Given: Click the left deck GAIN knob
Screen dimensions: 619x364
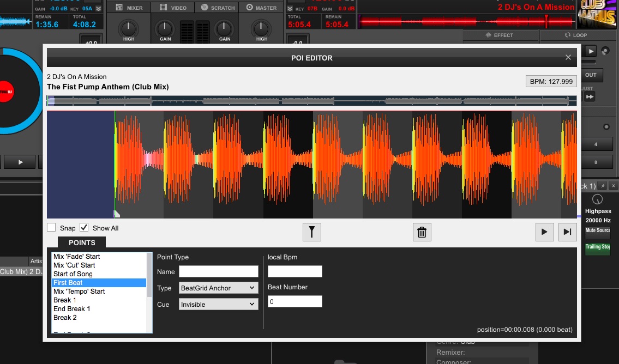Looking at the screenshot, I should (x=165, y=28).
